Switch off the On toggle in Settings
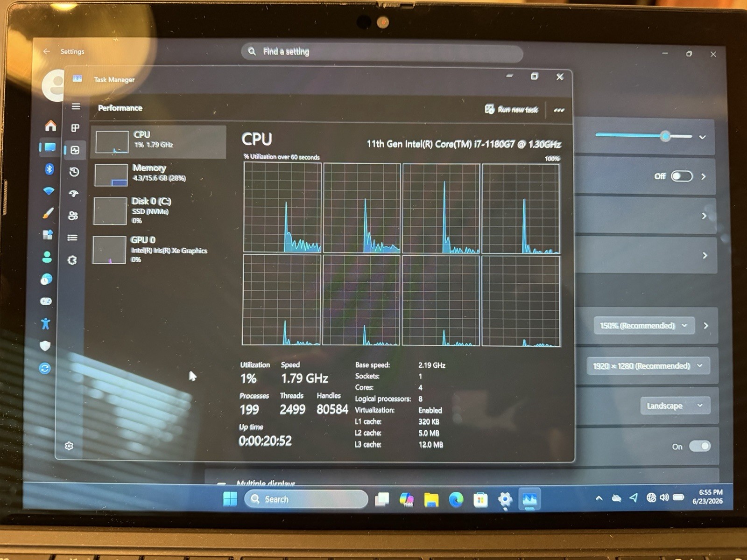747x560 pixels. tap(699, 446)
